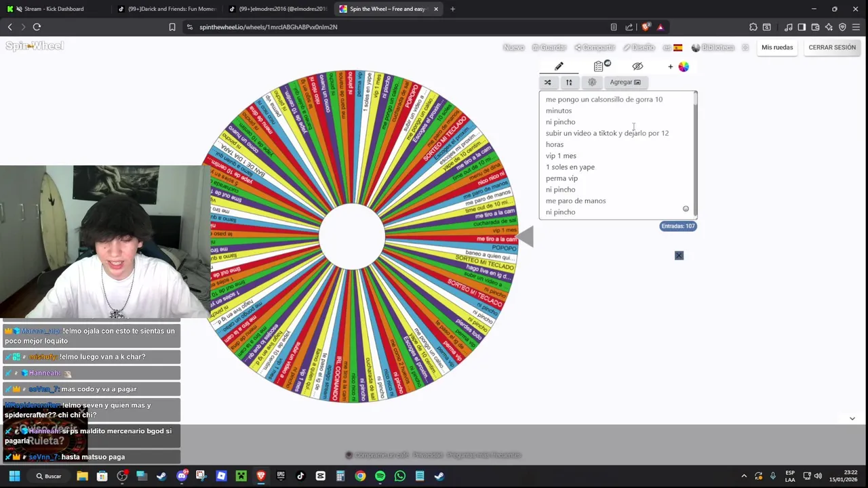Image resolution: width=868 pixels, height=488 pixels.
Task: Toggle hide entries eye icon
Action: tap(637, 66)
